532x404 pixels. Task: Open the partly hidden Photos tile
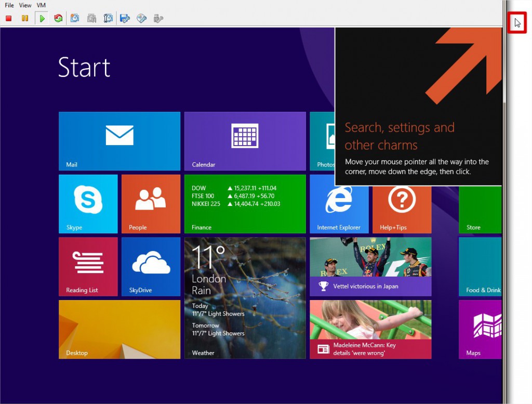pos(322,141)
